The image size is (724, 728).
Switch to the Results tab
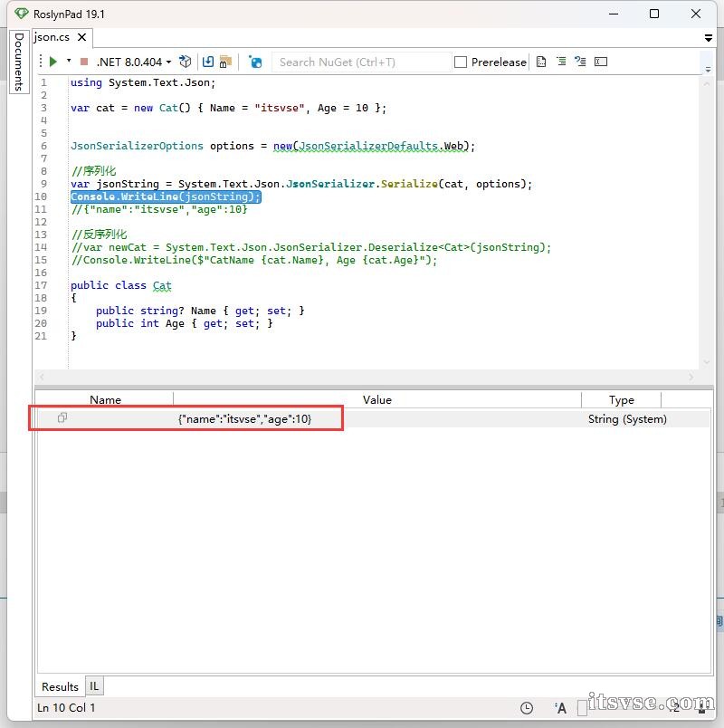pyautogui.click(x=60, y=686)
